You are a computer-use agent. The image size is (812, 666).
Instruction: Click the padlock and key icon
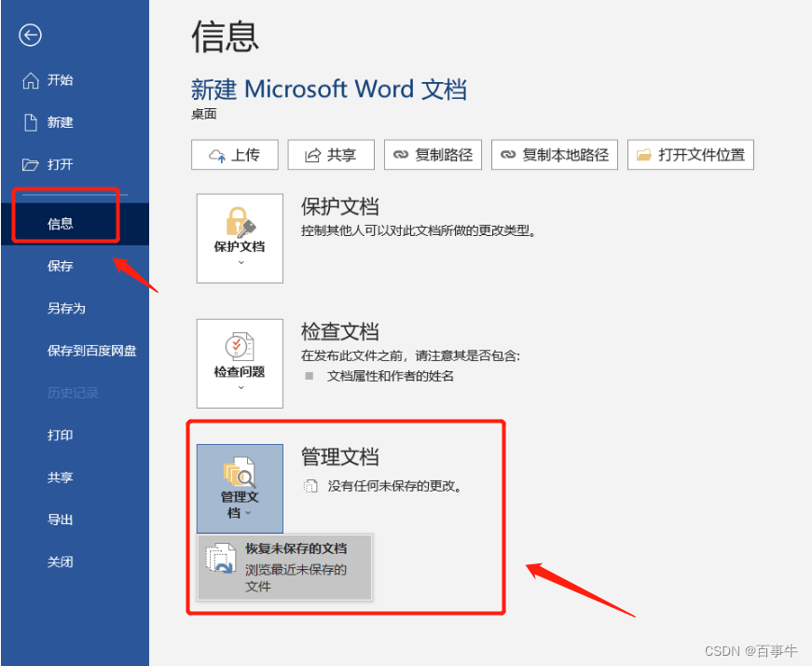[241, 222]
